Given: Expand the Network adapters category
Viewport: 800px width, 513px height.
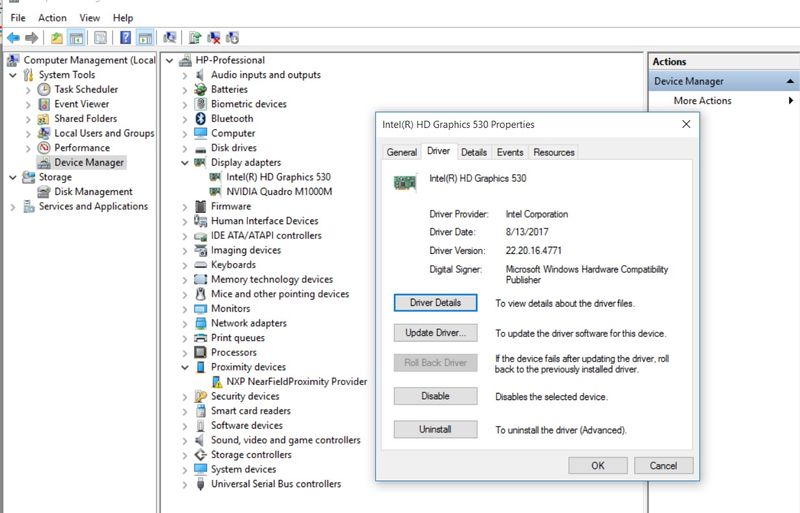Looking at the screenshot, I should pyautogui.click(x=185, y=324).
